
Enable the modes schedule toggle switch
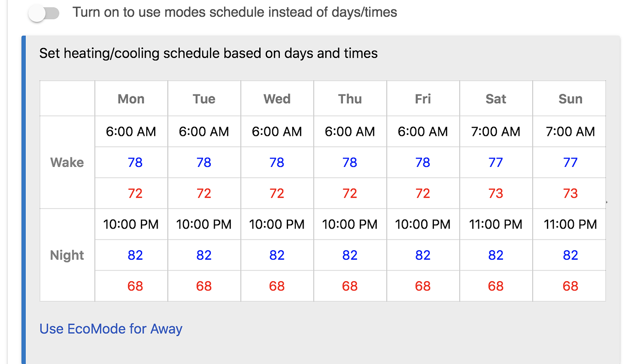(43, 13)
